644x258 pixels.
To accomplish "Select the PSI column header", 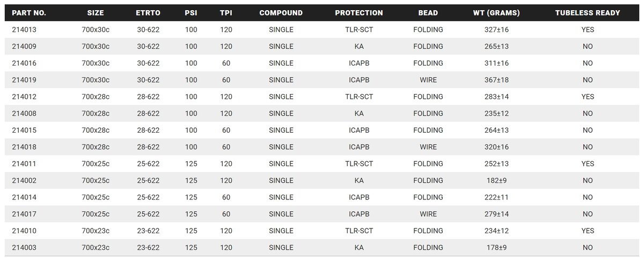I will tap(191, 13).
